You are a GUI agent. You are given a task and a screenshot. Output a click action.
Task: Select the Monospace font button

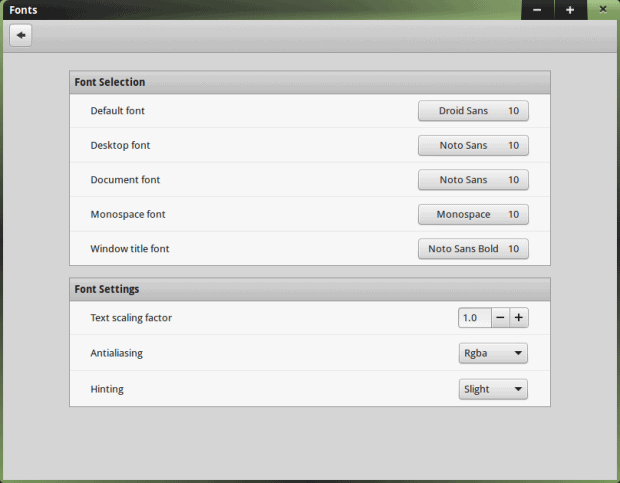[473, 215]
